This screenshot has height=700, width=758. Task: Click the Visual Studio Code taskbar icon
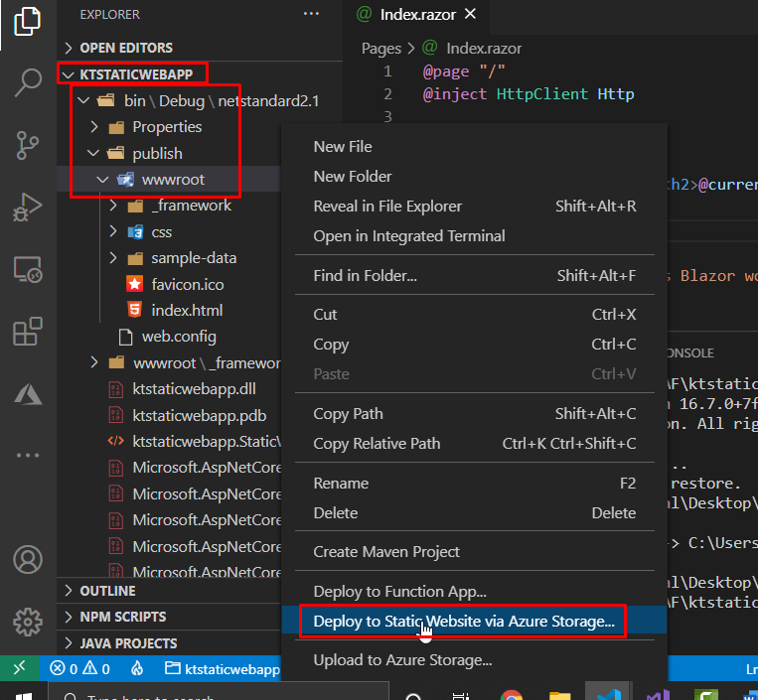[x=608, y=695]
